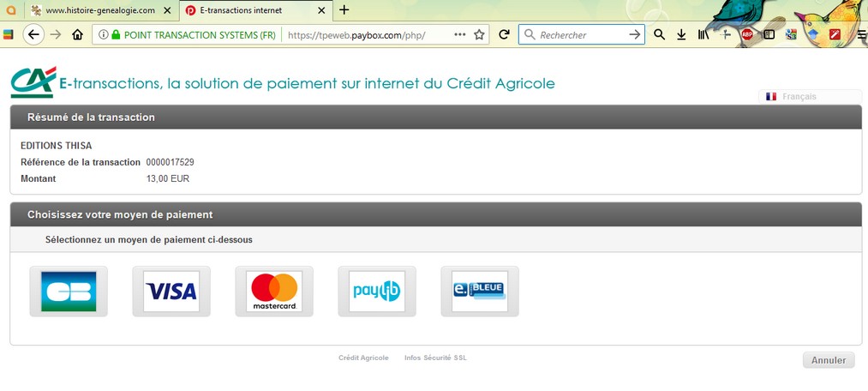Image resolution: width=868 pixels, height=391 pixels.
Task: Open the downloads panel
Action: (681, 34)
